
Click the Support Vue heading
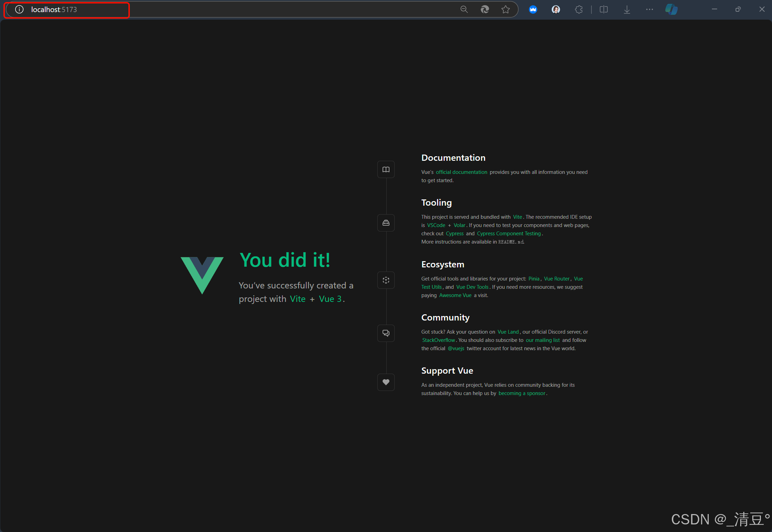447,371
